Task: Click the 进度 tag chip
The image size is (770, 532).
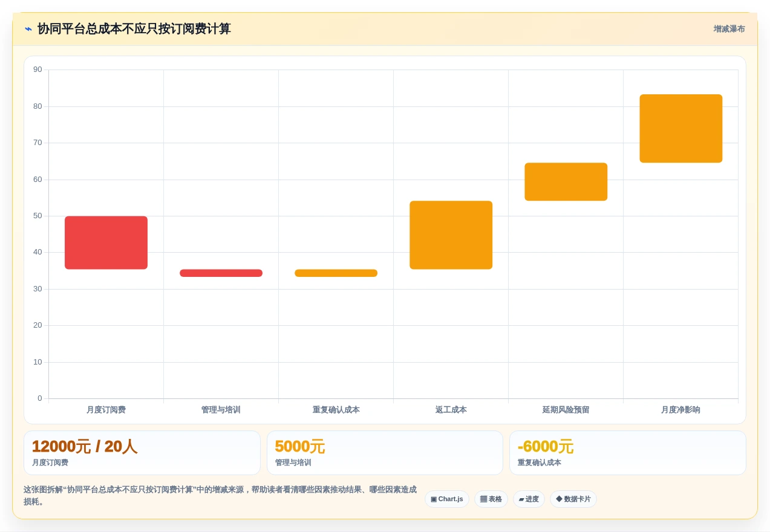Action: (x=529, y=499)
